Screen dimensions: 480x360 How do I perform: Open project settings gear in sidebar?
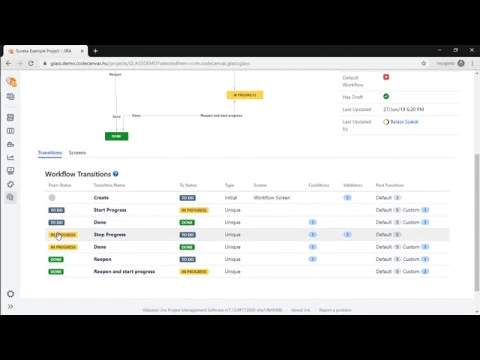(x=11, y=294)
